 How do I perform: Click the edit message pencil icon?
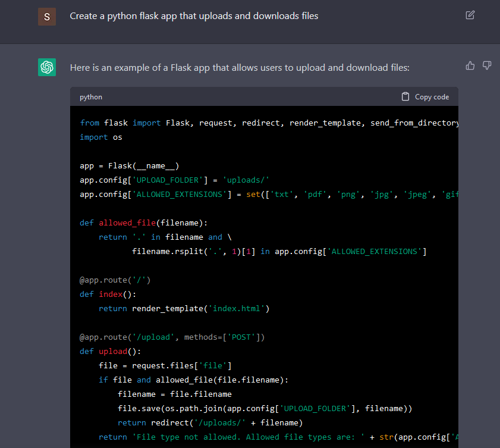pos(470,15)
